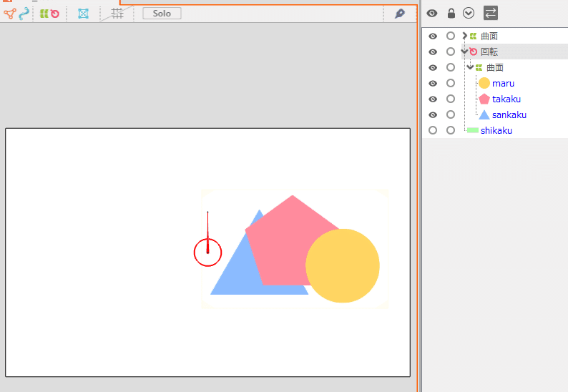Show the hidden shikaku layer
The image size is (568, 392).
[x=433, y=130]
